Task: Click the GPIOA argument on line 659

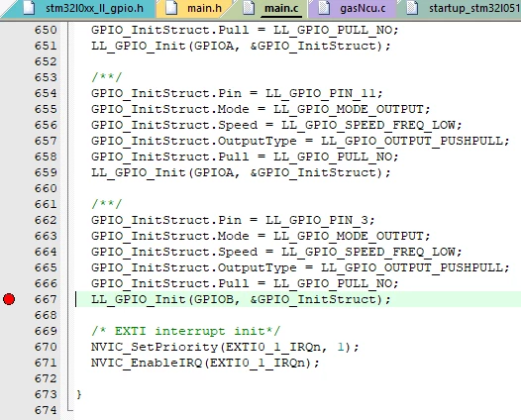Action: click(214, 172)
